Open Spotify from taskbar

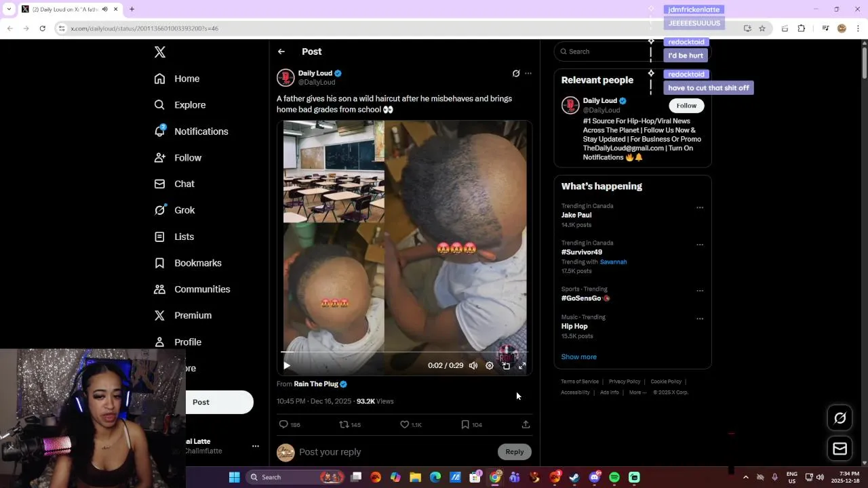coord(614,477)
